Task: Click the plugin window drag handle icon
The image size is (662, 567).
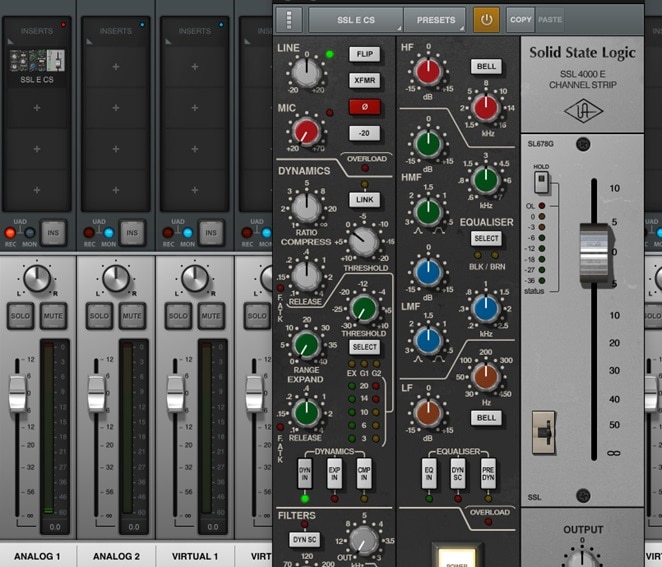Action: 291,19
